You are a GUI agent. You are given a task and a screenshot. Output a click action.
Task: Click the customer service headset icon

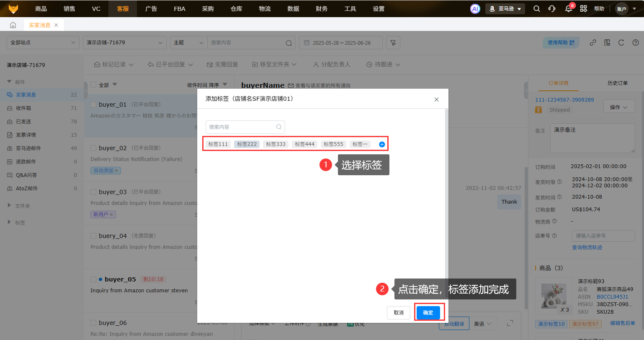pyautogui.click(x=552, y=9)
